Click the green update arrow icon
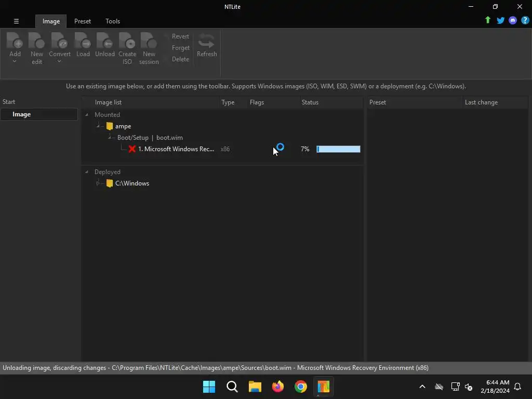 coord(487,20)
